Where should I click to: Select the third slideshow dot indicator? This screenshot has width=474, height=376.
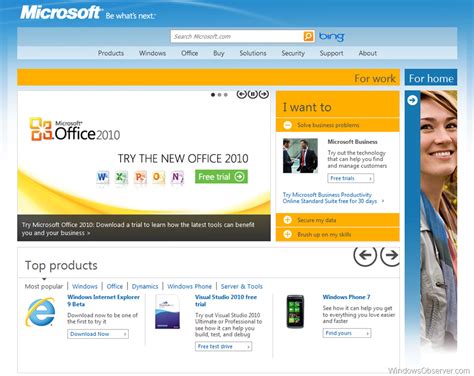tap(226, 95)
